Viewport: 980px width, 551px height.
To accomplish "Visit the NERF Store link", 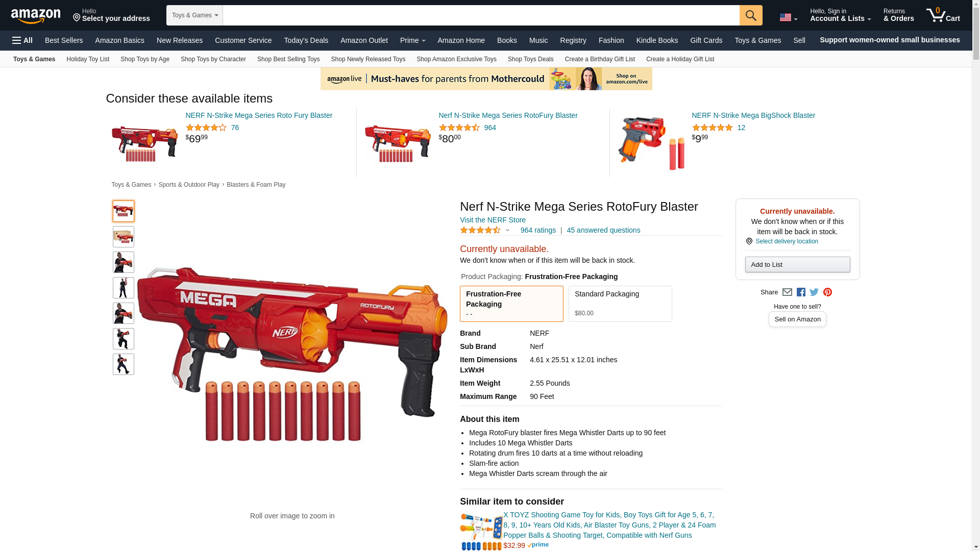I will pos(493,220).
